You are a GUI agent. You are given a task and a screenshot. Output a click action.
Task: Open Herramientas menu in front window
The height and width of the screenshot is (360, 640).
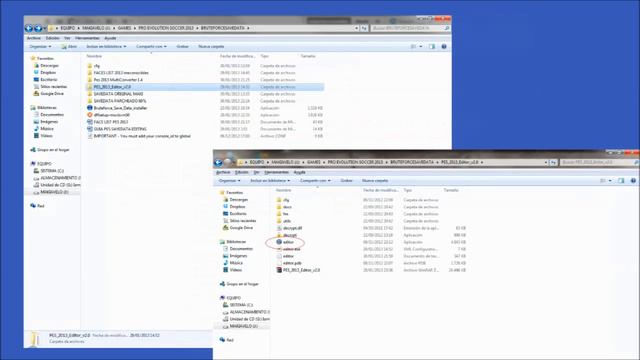(x=276, y=172)
